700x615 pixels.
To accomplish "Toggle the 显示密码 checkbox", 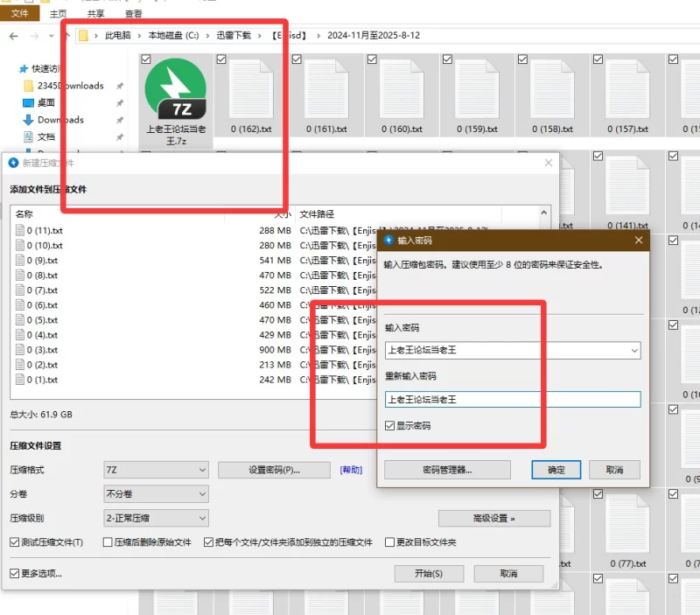I will [x=389, y=426].
